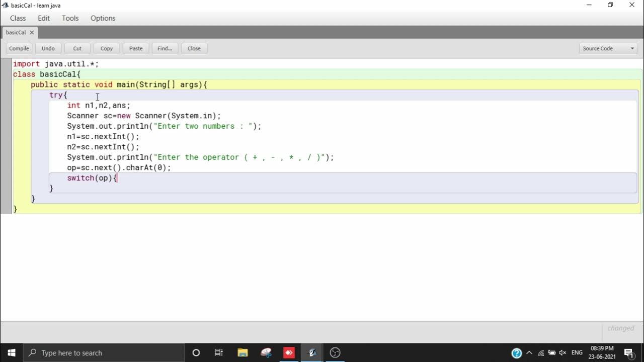Screen dimensions: 644x362
Task: Open the network status tray icon
Action: pos(541,353)
